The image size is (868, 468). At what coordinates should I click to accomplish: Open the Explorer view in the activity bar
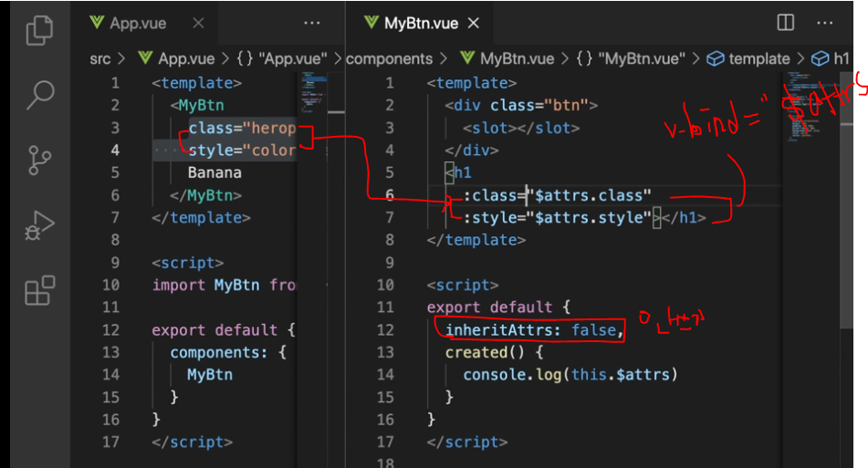point(40,30)
